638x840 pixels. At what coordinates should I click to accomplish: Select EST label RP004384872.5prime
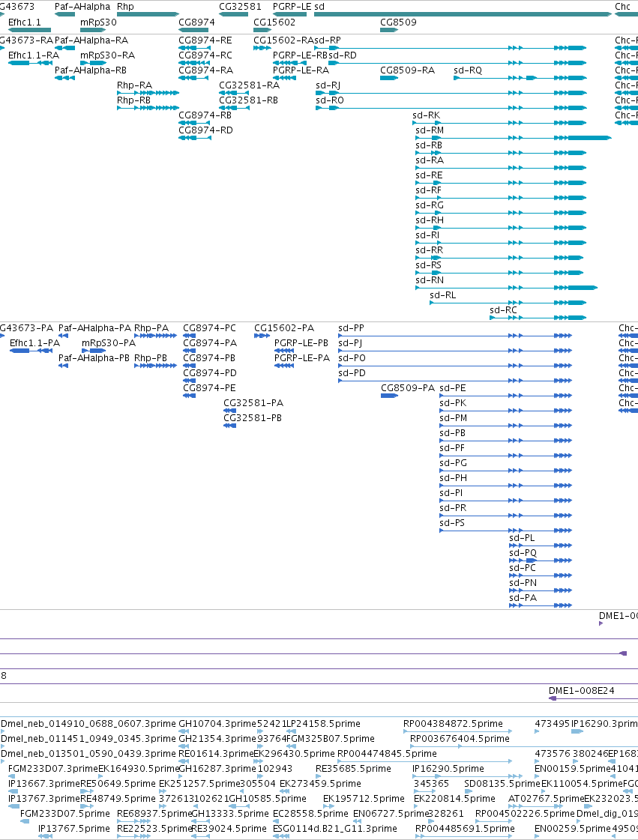453,724
